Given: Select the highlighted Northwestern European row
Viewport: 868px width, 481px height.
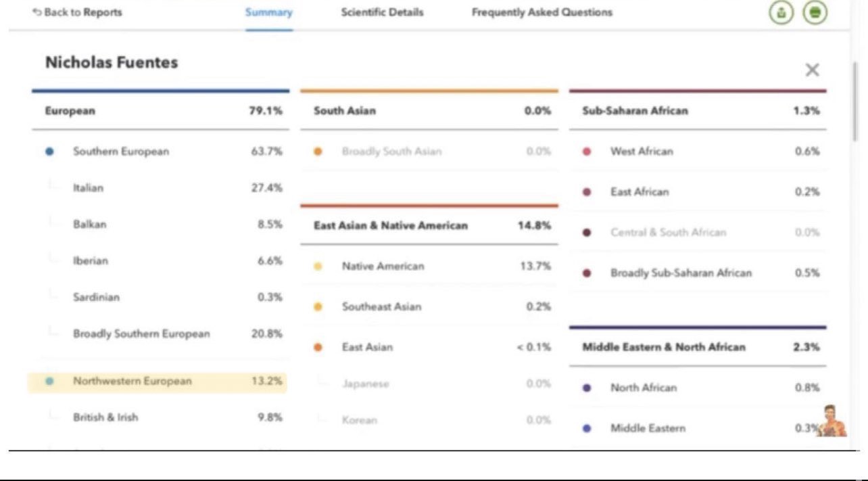Looking at the screenshot, I should click(x=157, y=382).
